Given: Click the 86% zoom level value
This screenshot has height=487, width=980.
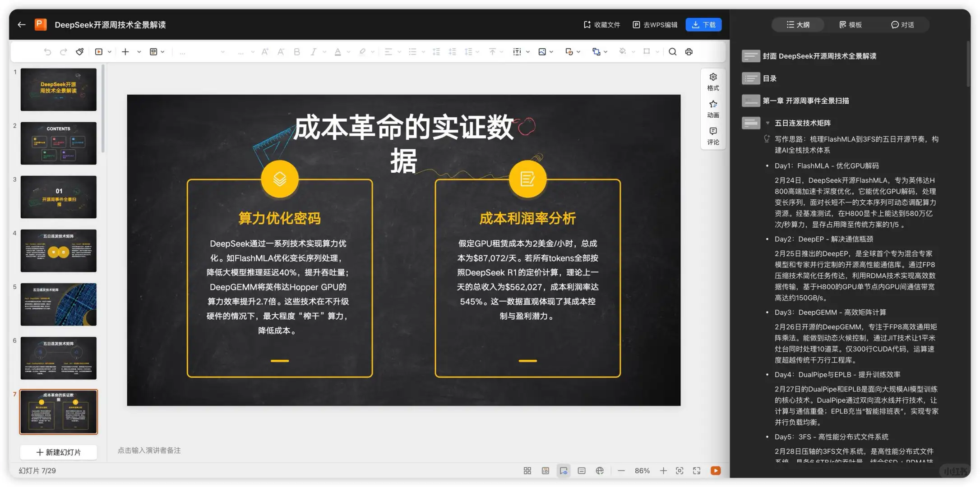Looking at the screenshot, I should [642, 471].
